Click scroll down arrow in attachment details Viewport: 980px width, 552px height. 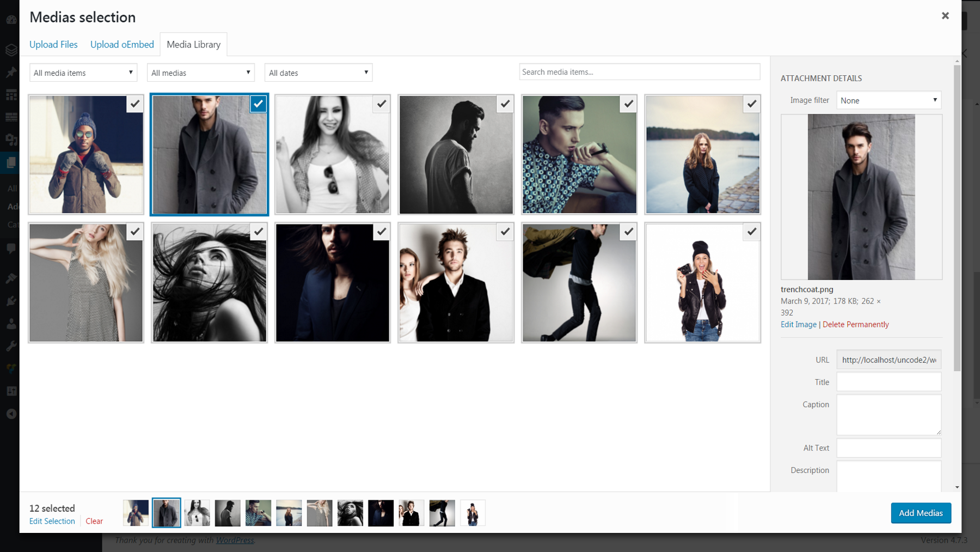(957, 487)
